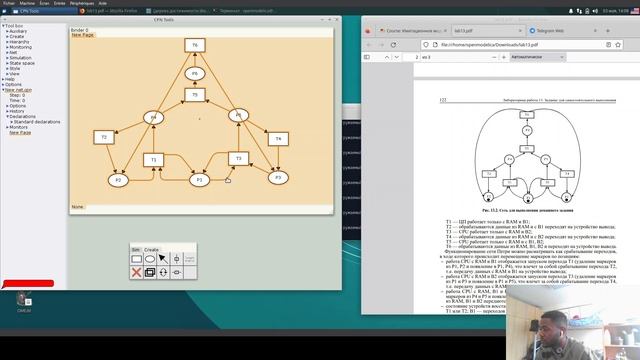Open the Fichier menu
Viewport: 640px width, 360px height.
(x=9, y=3)
